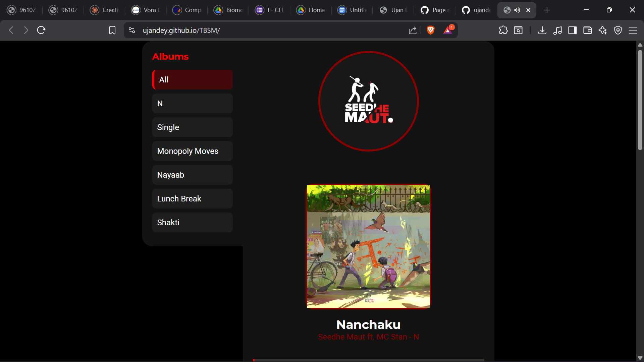Screen dimensions: 644x362
Task: Select the Monopoly Moves album
Action: [193, 151]
